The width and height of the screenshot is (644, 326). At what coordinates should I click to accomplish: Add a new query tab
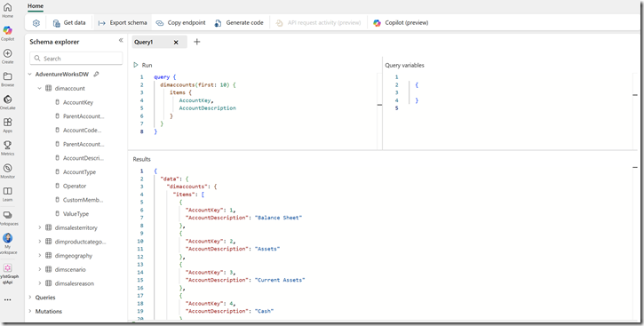click(196, 42)
